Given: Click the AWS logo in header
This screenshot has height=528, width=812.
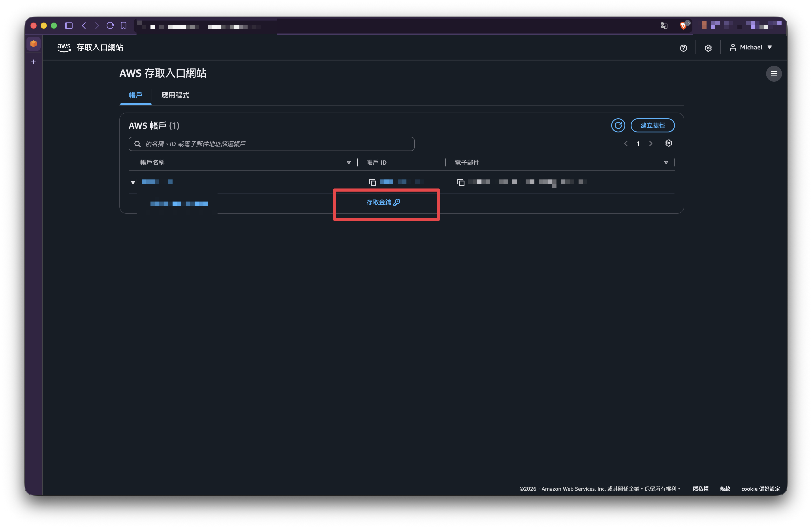Looking at the screenshot, I should (64, 47).
